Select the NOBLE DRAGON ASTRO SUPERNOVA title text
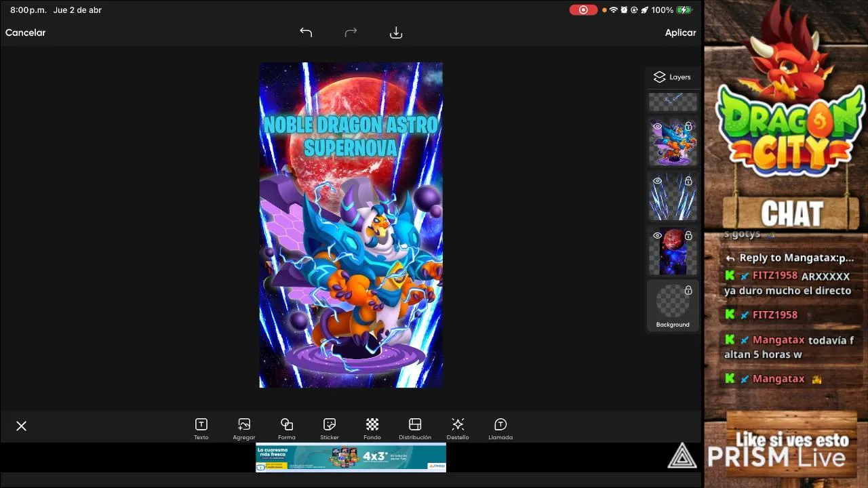 [351, 136]
